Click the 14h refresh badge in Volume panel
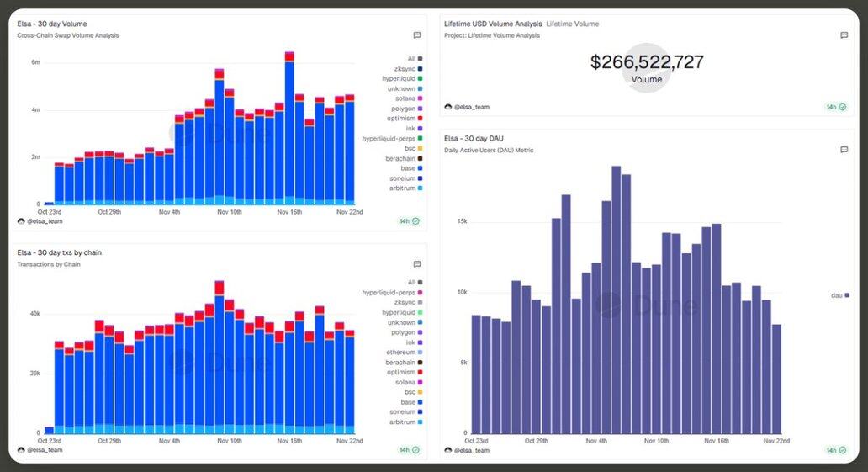The image size is (868, 472). coord(410,221)
